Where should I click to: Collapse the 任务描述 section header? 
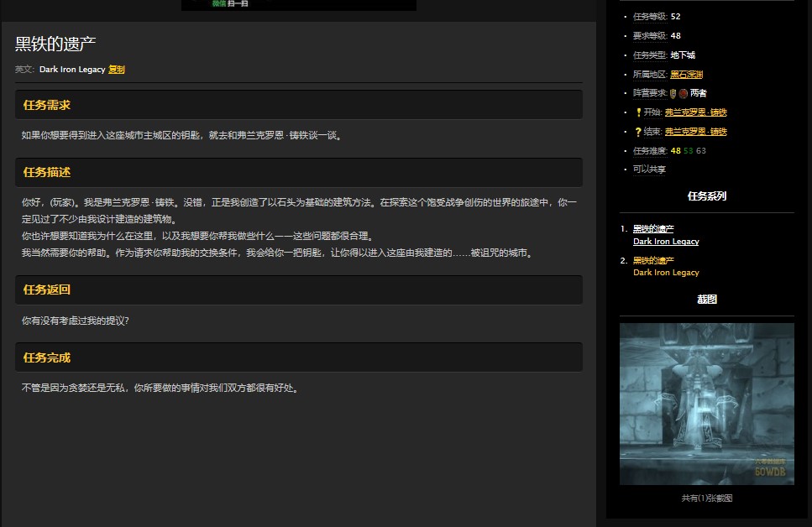tap(45, 172)
